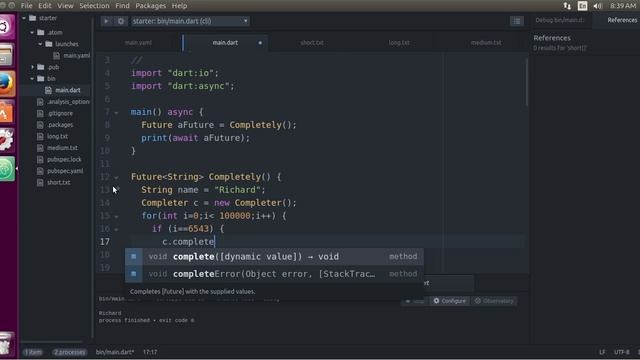Open launch settings via the toolbar gear icon
Viewport: 640px width, 360px height.
[121, 21]
